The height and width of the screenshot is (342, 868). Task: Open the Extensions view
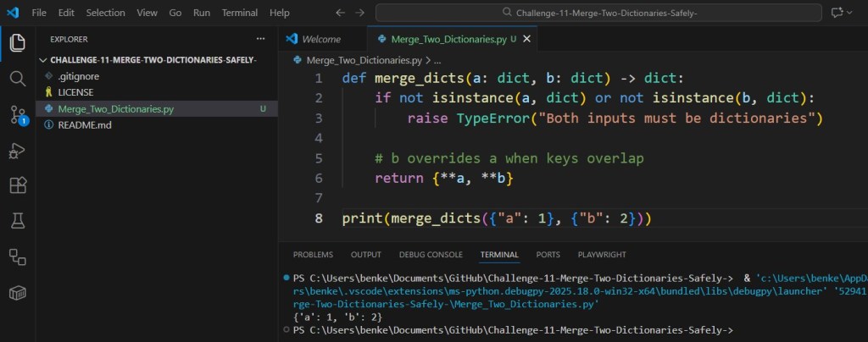tap(18, 185)
